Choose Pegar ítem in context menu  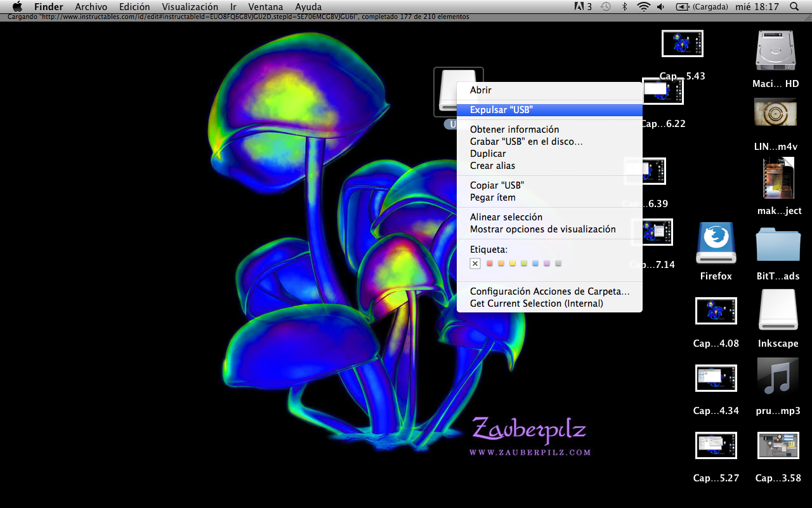coord(549,197)
